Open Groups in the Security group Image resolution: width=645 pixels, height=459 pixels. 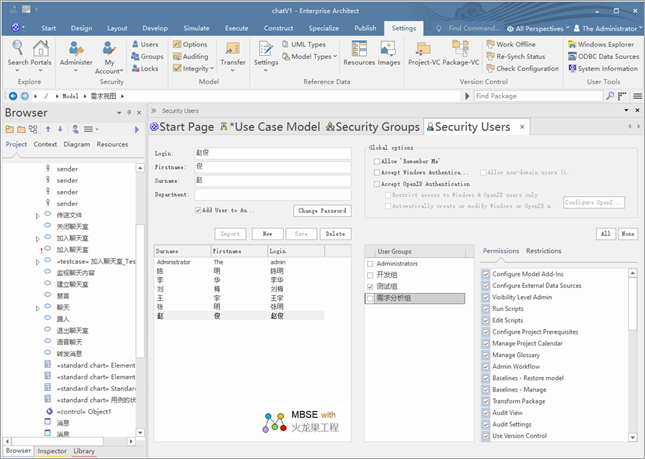147,56
